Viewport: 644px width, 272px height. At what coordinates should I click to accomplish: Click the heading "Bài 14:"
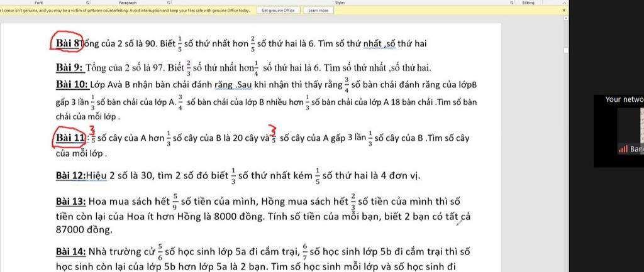tap(70, 251)
